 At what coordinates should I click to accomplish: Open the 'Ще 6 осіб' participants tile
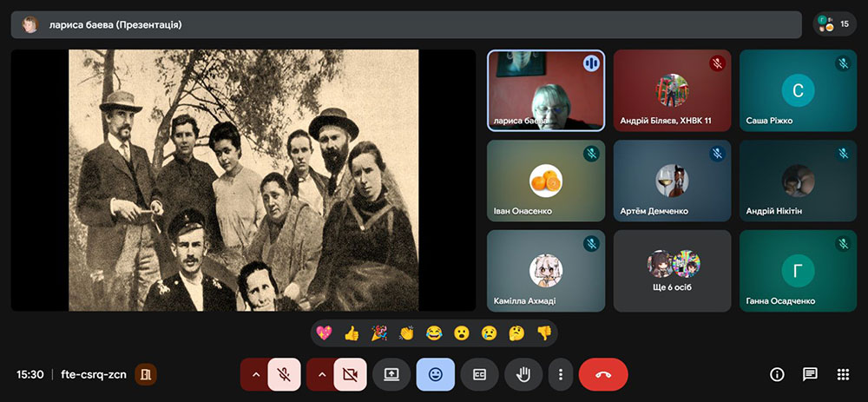point(672,270)
